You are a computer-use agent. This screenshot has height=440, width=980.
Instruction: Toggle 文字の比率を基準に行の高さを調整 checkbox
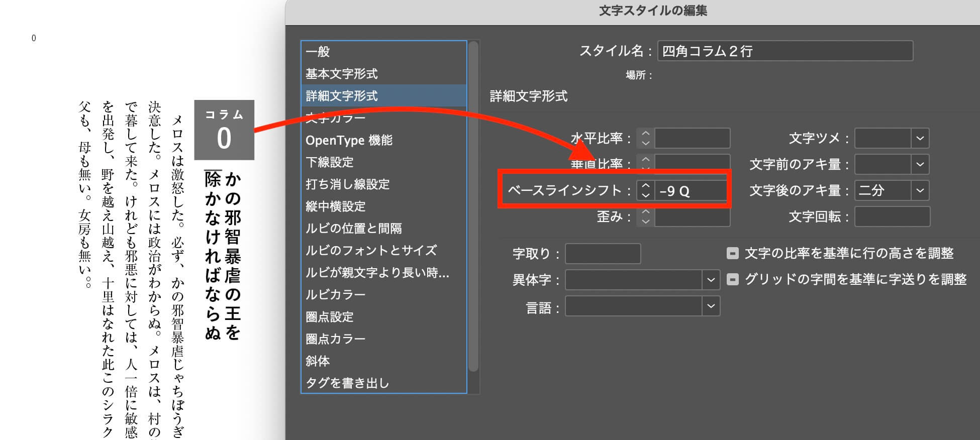coord(733,253)
